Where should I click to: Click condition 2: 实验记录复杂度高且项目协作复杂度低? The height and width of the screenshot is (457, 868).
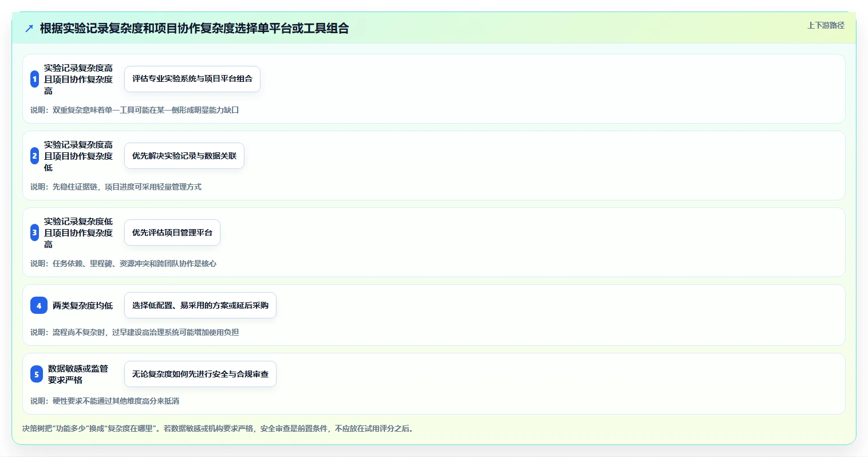point(78,156)
